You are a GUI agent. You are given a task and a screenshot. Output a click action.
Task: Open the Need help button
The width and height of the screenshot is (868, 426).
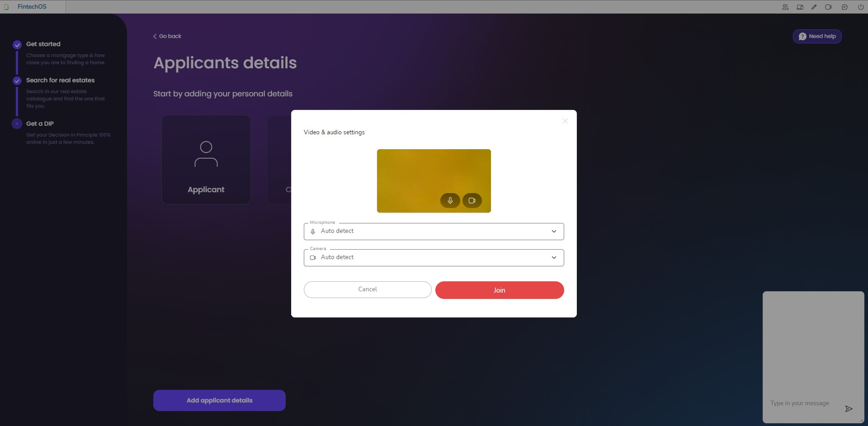(817, 36)
